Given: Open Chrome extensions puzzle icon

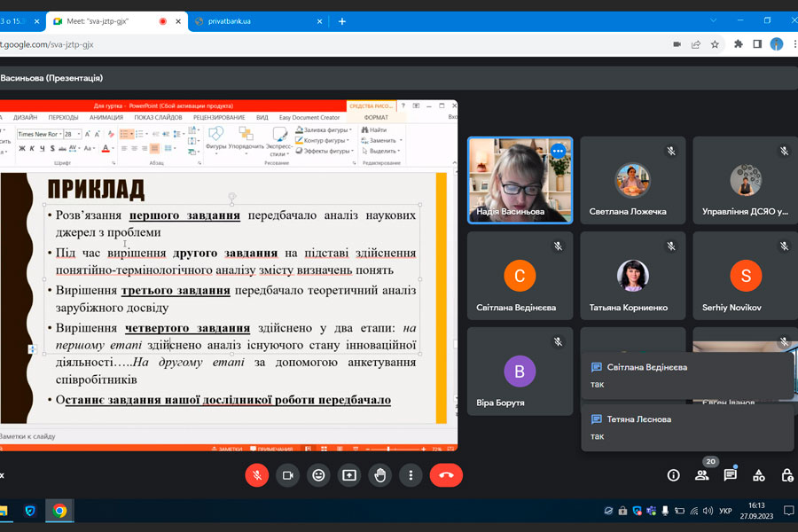Looking at the screenshot, I should tap(739, 44).
